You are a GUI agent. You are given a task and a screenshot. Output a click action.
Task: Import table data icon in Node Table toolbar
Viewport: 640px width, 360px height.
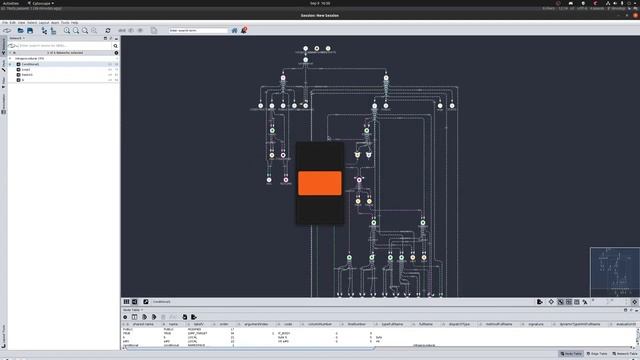(x=184, y=317)
